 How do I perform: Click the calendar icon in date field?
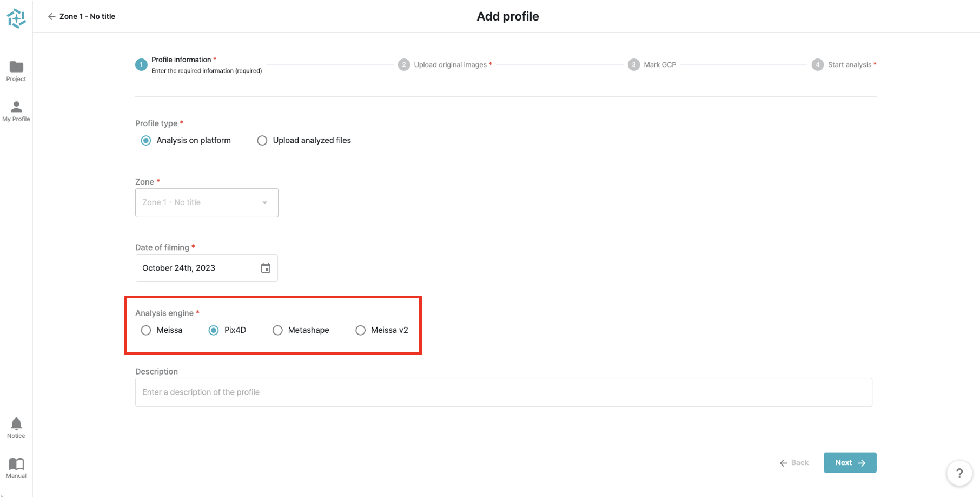(x=266, y=268)
